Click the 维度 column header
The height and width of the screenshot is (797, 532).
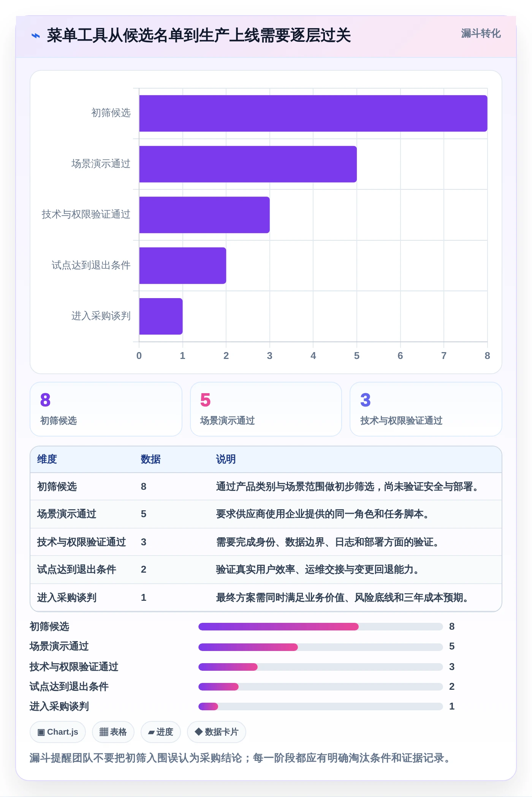coord(47,459)
